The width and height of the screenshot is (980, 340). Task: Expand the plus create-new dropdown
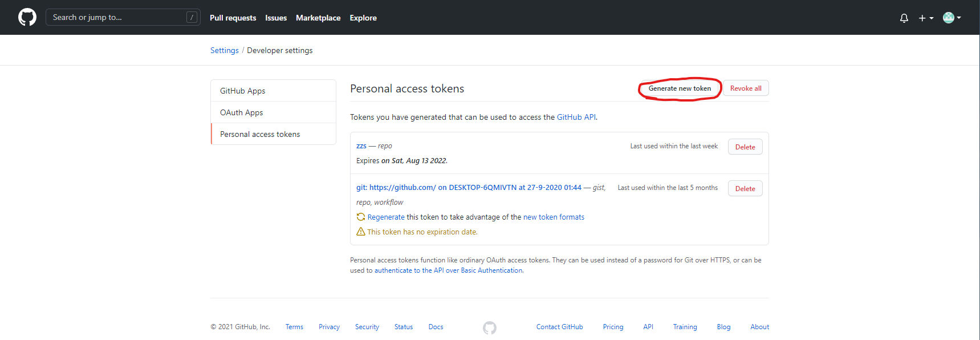926,18
